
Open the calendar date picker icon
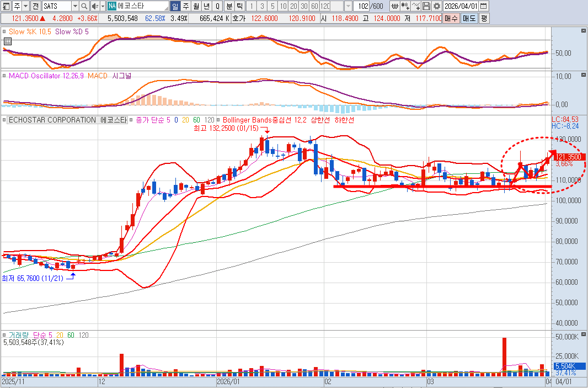coord(483,6)
